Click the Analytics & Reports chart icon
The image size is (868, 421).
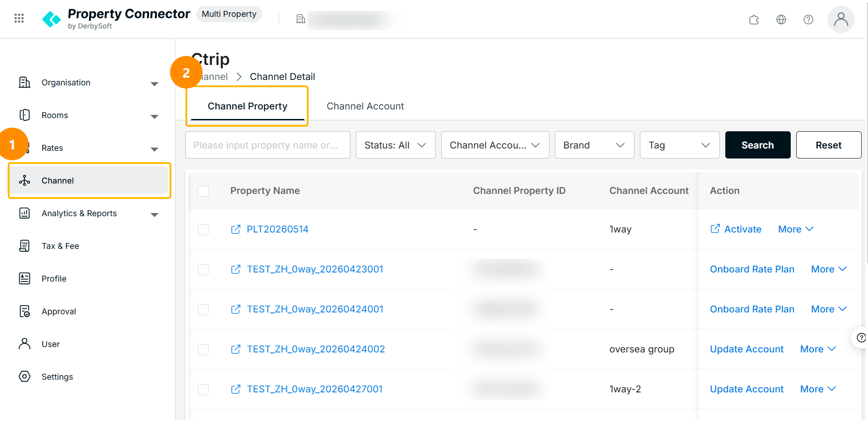25,213
